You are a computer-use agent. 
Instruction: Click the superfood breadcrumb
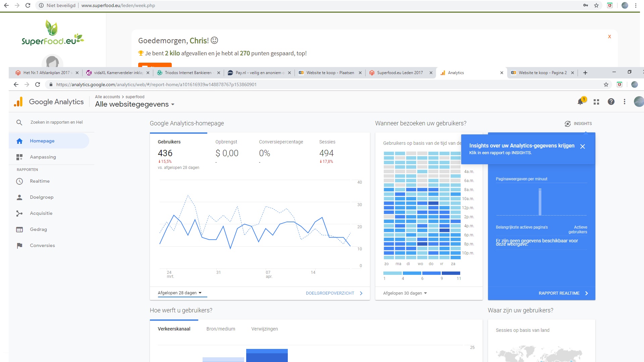tap(135, 97)
